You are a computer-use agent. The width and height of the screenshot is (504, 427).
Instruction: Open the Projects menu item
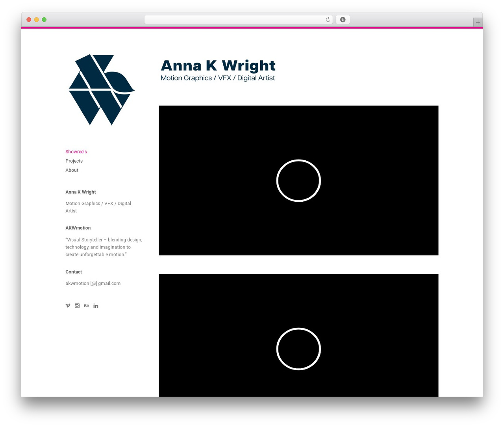[x=74, y=161]
